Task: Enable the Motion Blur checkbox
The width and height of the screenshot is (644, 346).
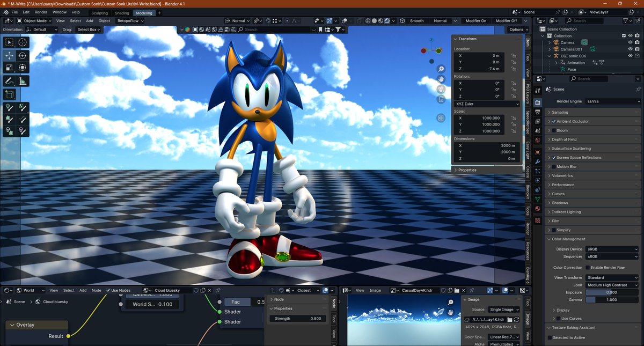Action: coord(554,167)
